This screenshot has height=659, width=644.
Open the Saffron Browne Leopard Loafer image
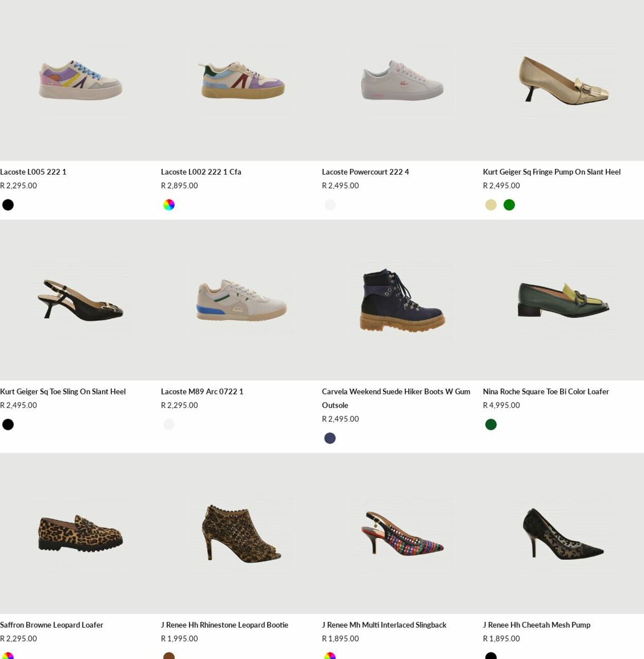(80, 533)
